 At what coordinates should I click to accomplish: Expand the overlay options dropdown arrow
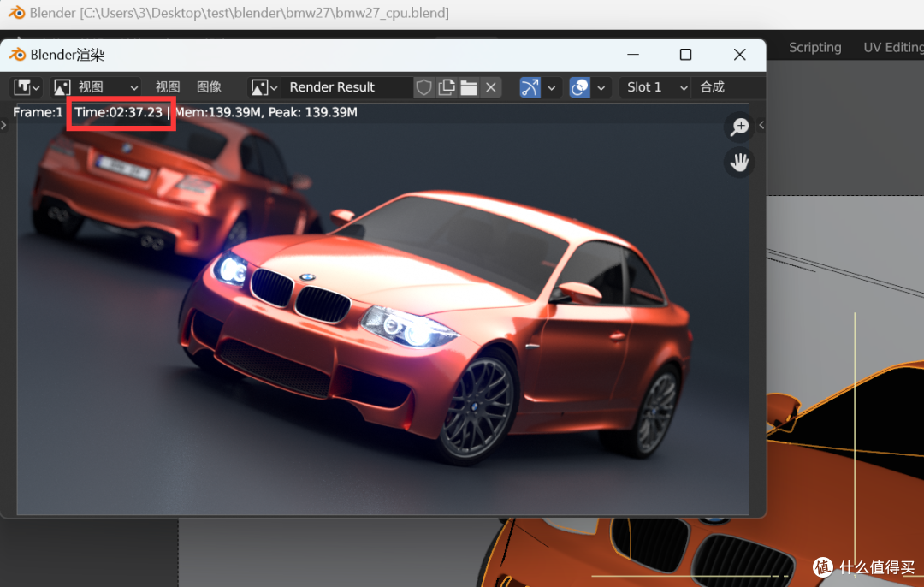(601, 88)
